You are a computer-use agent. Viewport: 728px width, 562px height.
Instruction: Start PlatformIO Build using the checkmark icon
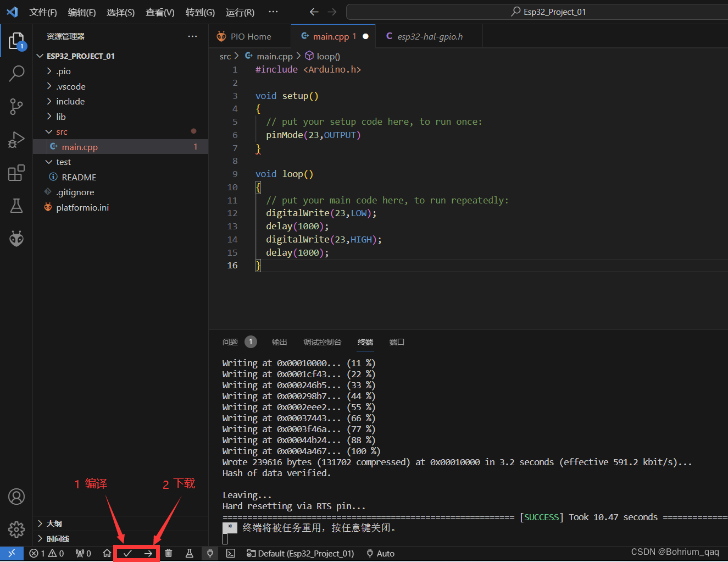tap(127, 553)
